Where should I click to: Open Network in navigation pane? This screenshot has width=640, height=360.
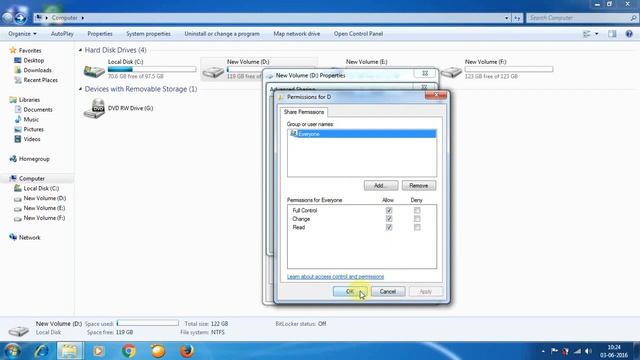tap(29, 238)
